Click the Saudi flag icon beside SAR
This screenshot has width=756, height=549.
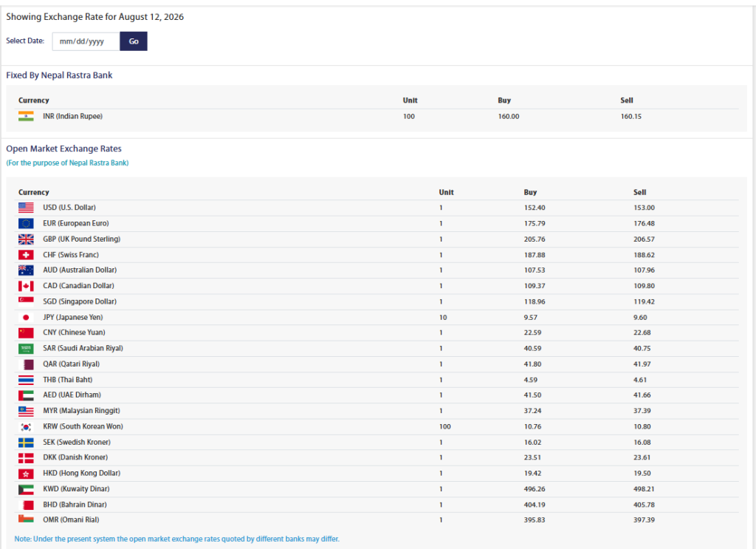pyautogui.click(x=26, y=348)
